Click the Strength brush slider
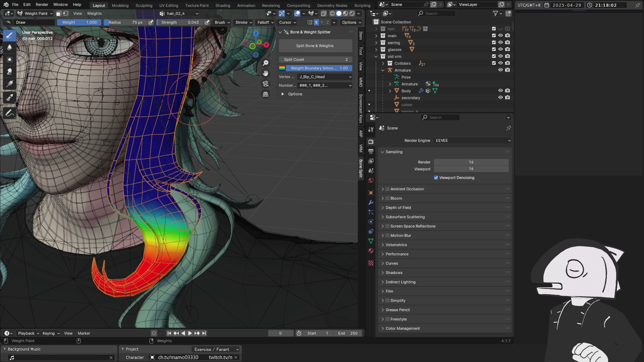The width and height of the screenshot is (644, 362). point(180,22)
